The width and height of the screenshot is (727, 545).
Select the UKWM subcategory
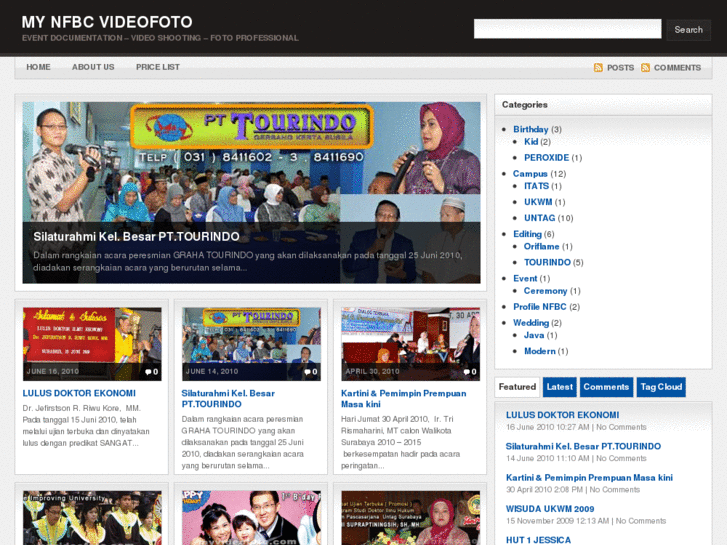[538, 202]
